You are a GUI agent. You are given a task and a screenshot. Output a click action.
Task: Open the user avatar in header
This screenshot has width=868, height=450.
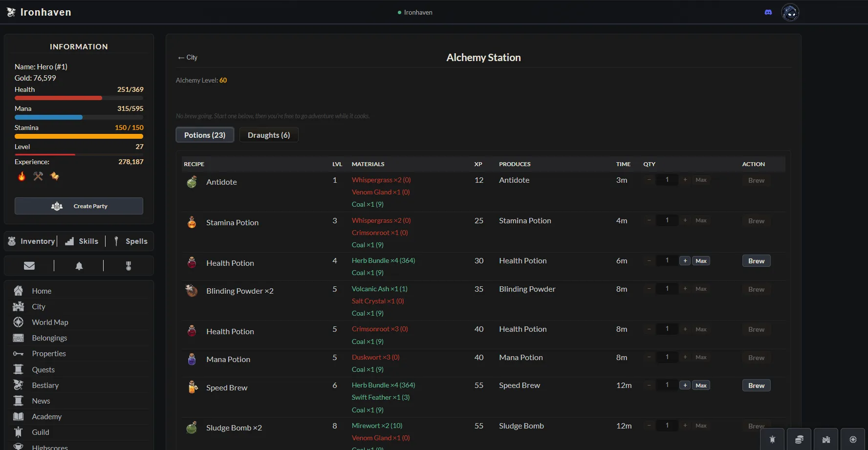(x=790, y=12)
